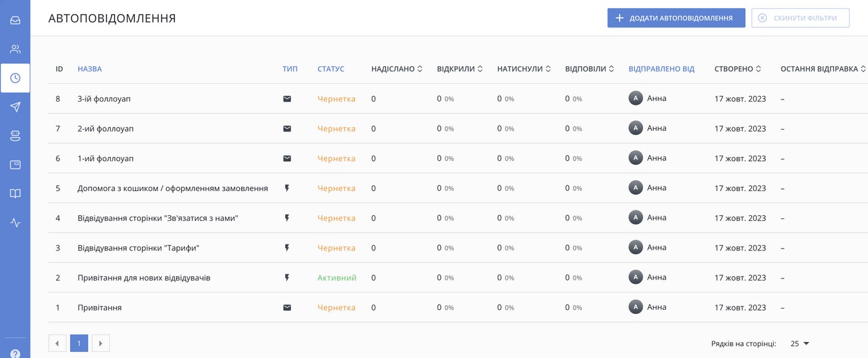Screen dimensions: 868x358
Task: Click Чернетка status of 3-ій фоллоуап
Action: pyautogui.click(x=336, y=99)
